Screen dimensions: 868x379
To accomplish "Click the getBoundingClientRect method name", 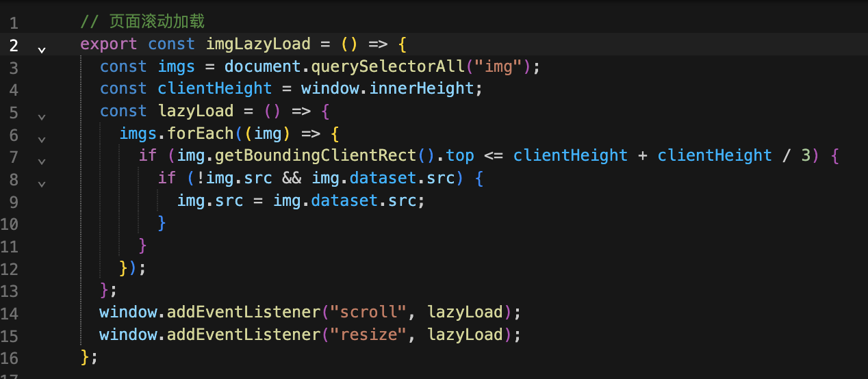I will point(316,156).
